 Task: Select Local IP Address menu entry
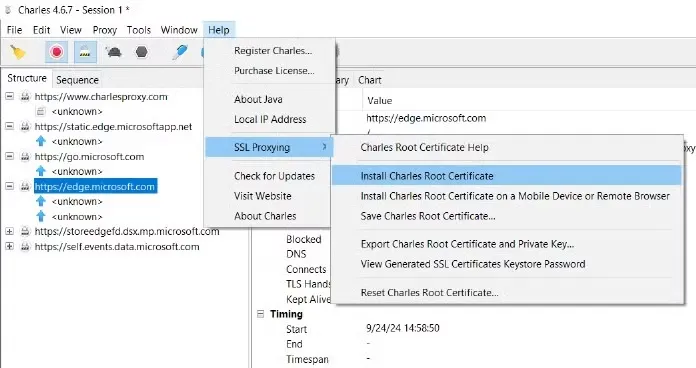tap(270, 119)
